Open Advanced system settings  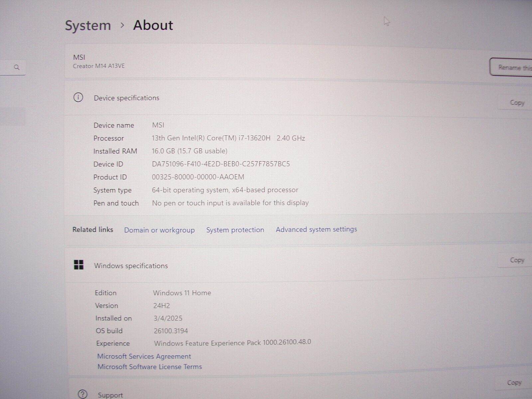(x=316, y=229)
